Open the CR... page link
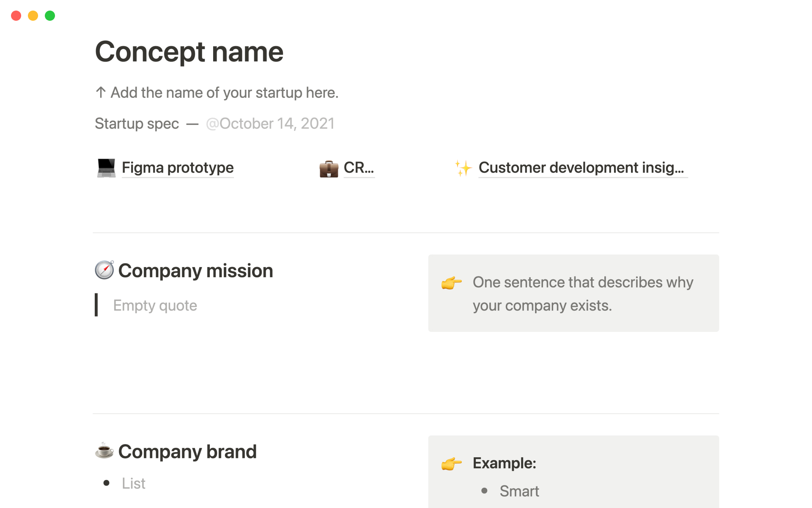812x508 pixels. coord(359,168)
